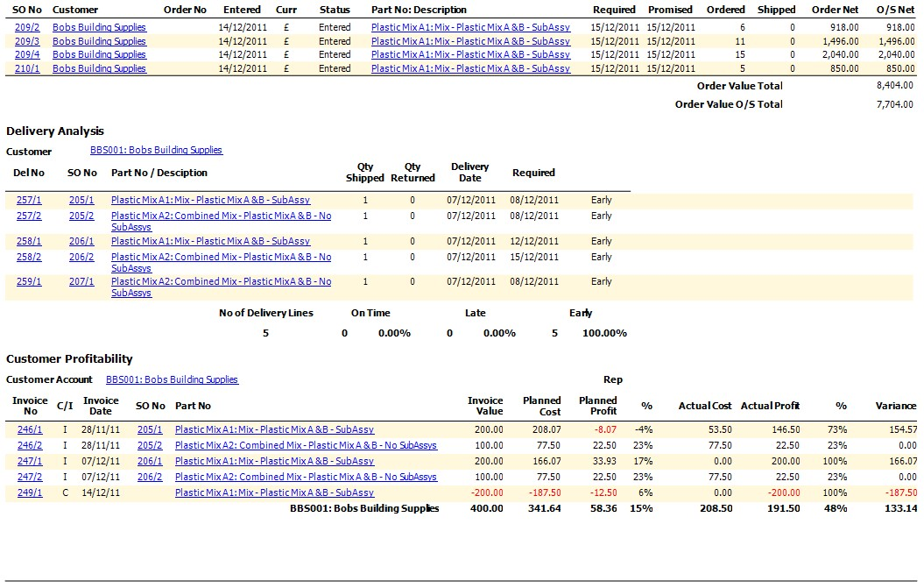Click delivery number 258/2
This screenshot has width=924, height=588.
(x=29, y=257)
